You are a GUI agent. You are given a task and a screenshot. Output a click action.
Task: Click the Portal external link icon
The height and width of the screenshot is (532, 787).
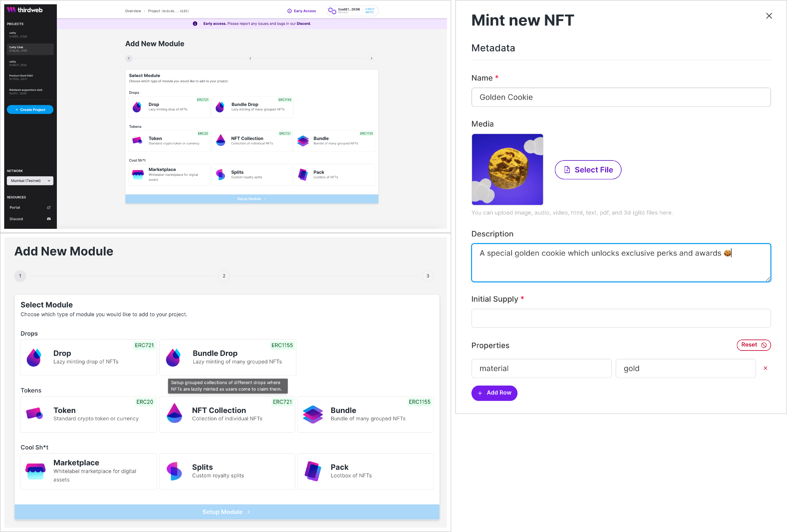[x=49, y=208]
